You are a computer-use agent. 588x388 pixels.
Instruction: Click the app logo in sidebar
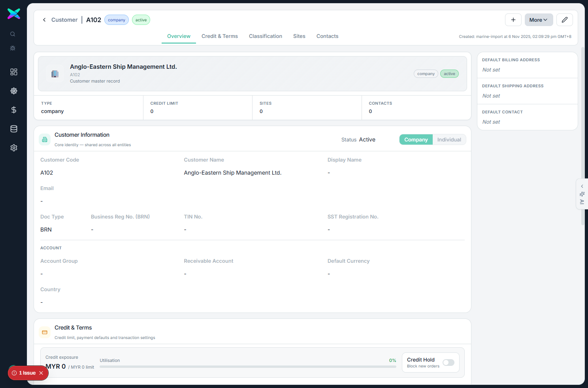[x=14, y=14]
